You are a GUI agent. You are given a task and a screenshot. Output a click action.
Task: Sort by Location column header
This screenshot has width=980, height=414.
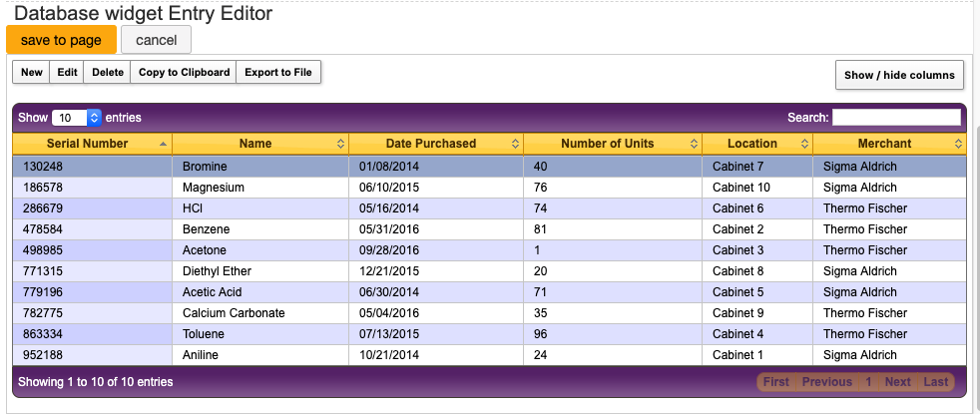[757, 144]
